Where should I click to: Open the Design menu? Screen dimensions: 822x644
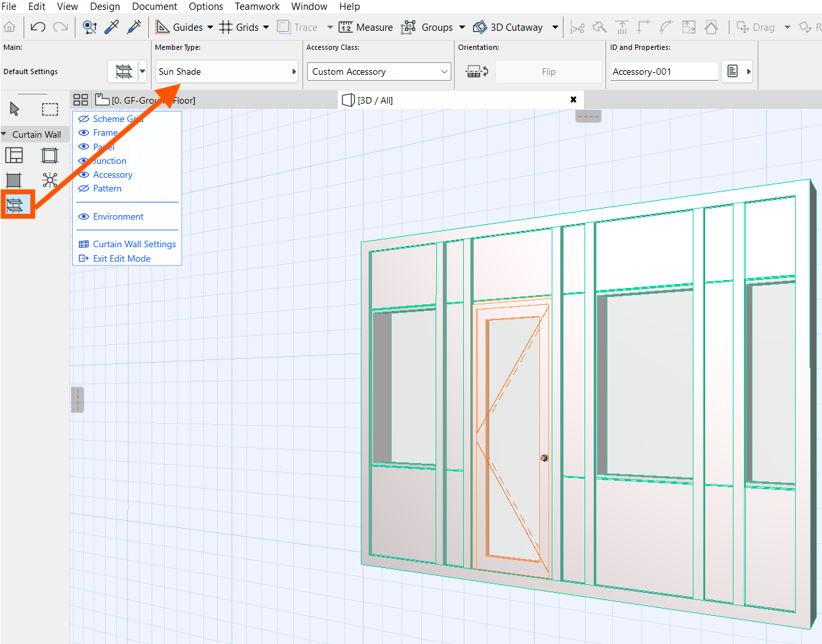click(105, 7)
